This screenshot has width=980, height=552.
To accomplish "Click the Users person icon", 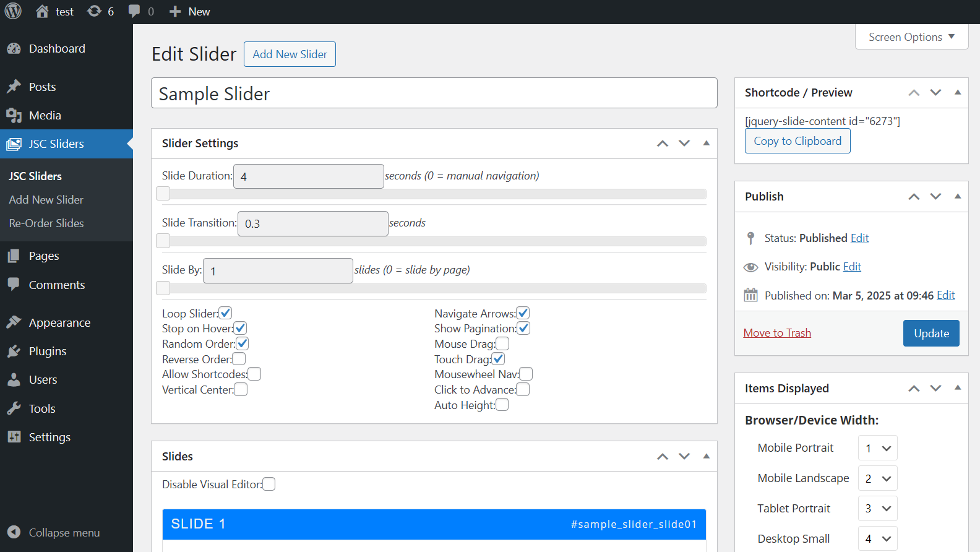I will (x=14, y=379).
